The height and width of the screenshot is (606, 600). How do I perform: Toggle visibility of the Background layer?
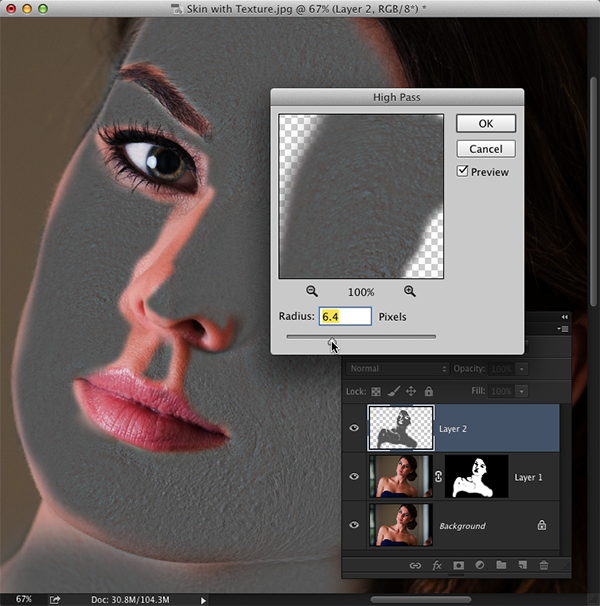[x=354, y=525]
